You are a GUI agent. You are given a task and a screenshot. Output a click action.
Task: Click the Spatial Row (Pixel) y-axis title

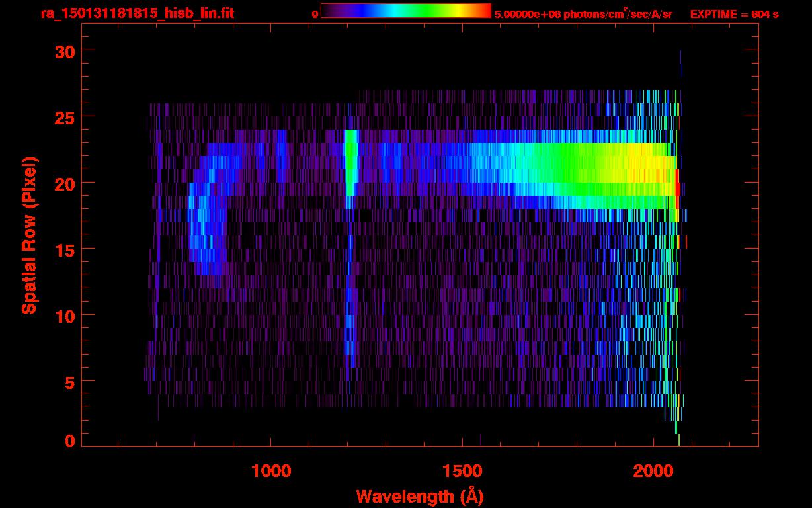pos(28,235)
